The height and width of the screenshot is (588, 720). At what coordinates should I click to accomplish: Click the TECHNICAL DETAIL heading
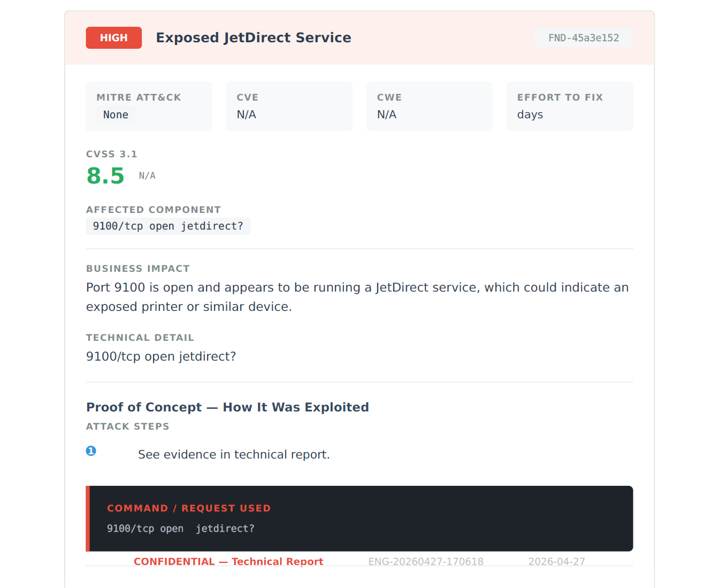(140, 338)
